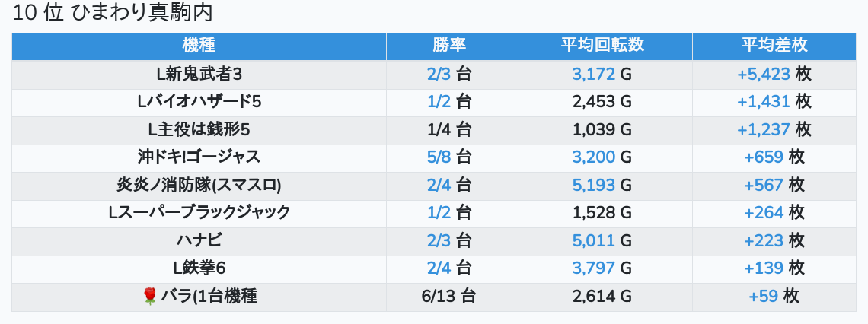Click the 平均差枚 column header

click(x=774, y=46)
